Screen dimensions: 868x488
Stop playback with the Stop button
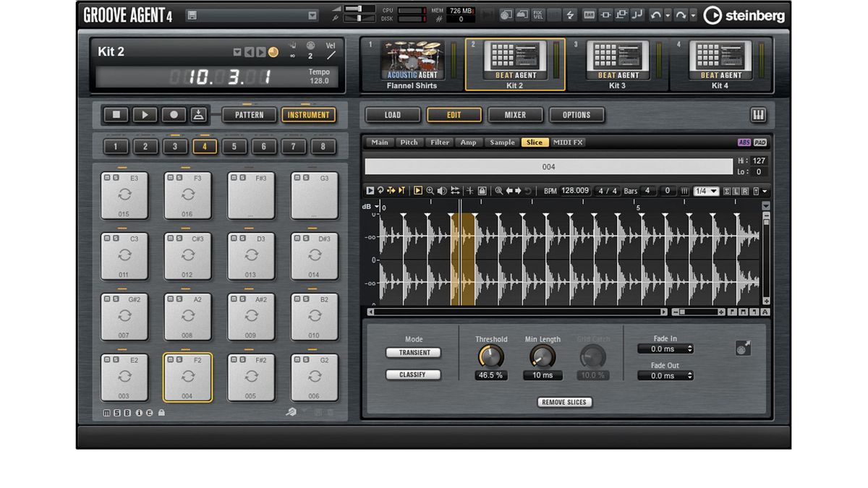click(115, 114)
